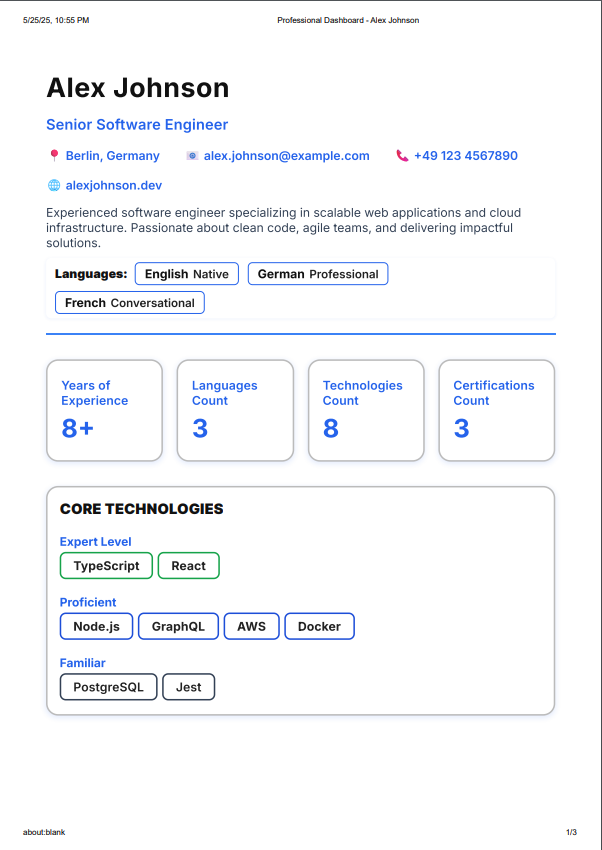
Task: Click the +49 123 4567890 phone number
Action: [x=466, y=156]
